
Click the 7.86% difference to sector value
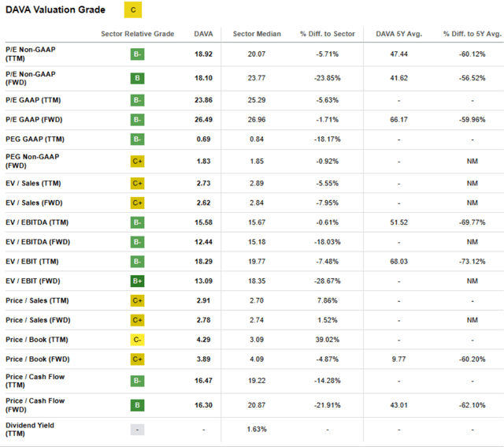click(328, 300)
